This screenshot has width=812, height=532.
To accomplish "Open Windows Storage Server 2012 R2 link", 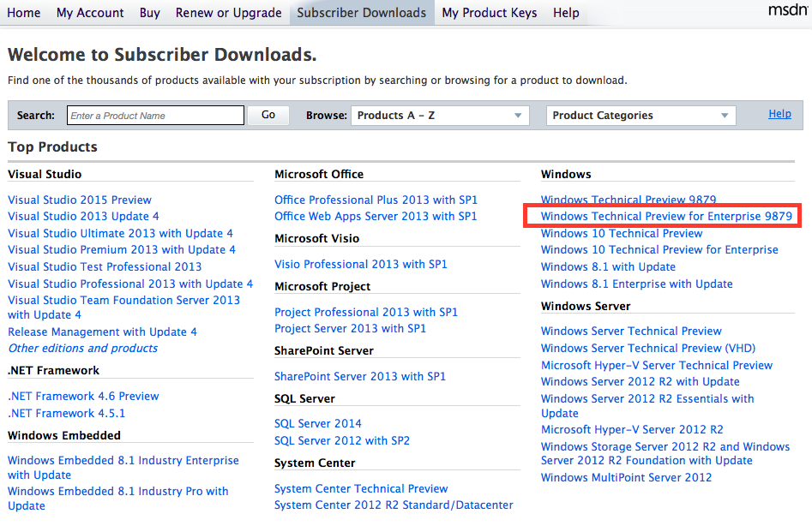I will tap(665, 454).
